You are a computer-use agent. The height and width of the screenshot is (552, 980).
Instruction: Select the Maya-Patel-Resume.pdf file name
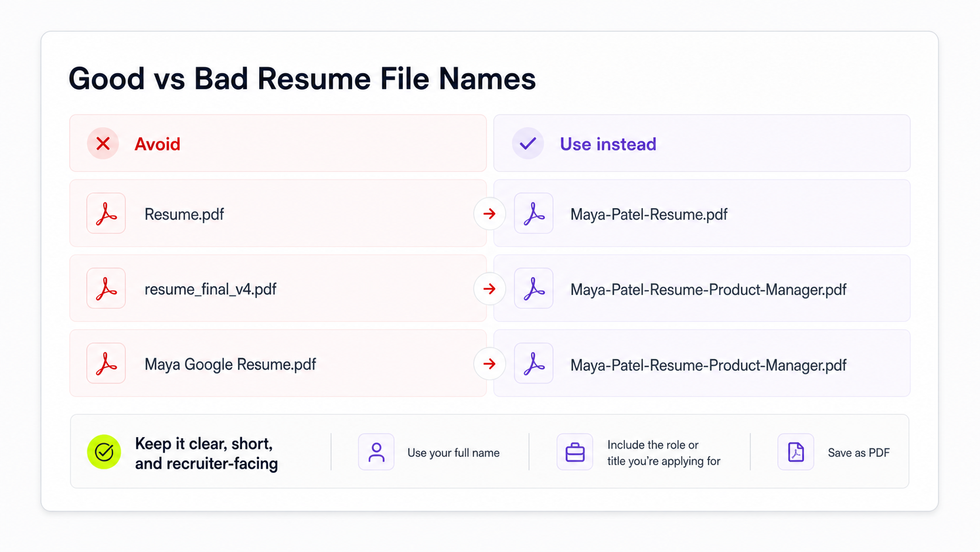(649, 215)
